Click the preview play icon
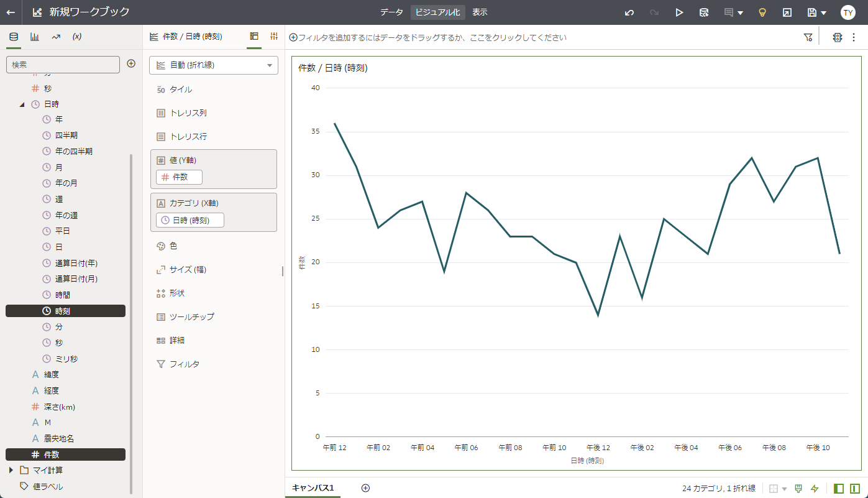This screenshot has width=868, height=498. click(x=679, y=12)
